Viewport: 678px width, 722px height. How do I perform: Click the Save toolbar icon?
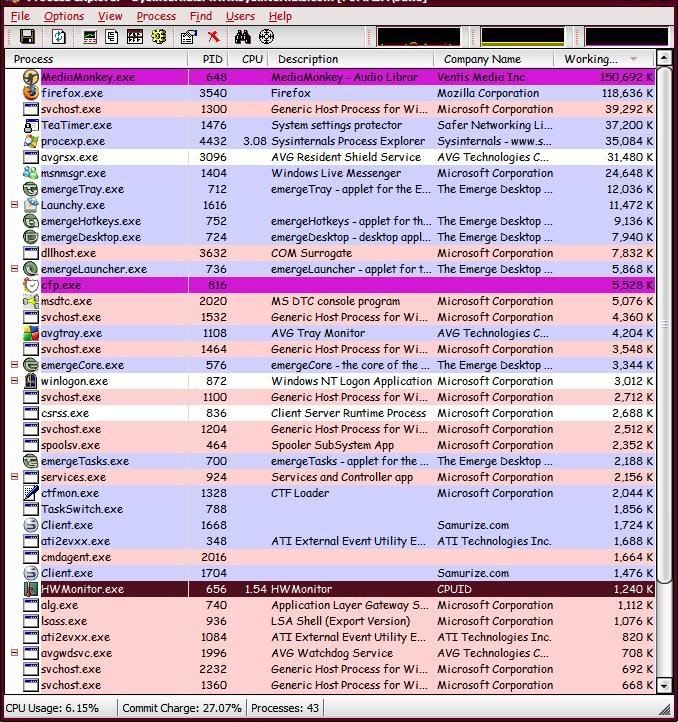click(x=27, y=37)
